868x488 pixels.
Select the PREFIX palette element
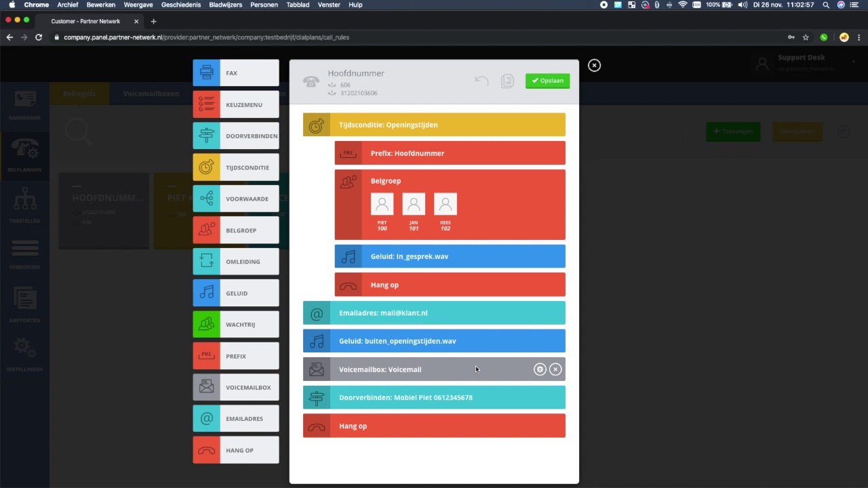click(x=235, y=356)
